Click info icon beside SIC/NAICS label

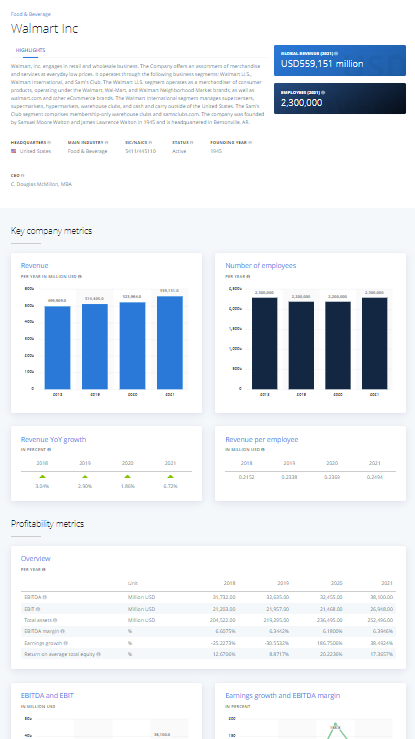pos(150,142)
